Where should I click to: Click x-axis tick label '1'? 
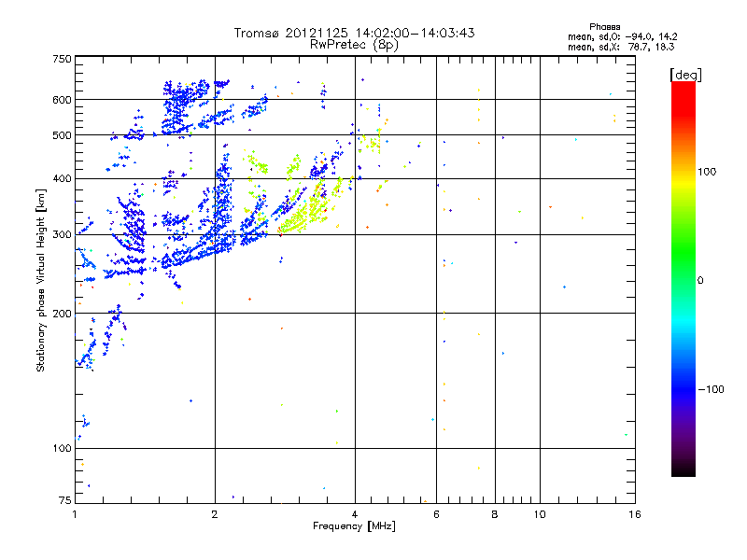[76, 514]
